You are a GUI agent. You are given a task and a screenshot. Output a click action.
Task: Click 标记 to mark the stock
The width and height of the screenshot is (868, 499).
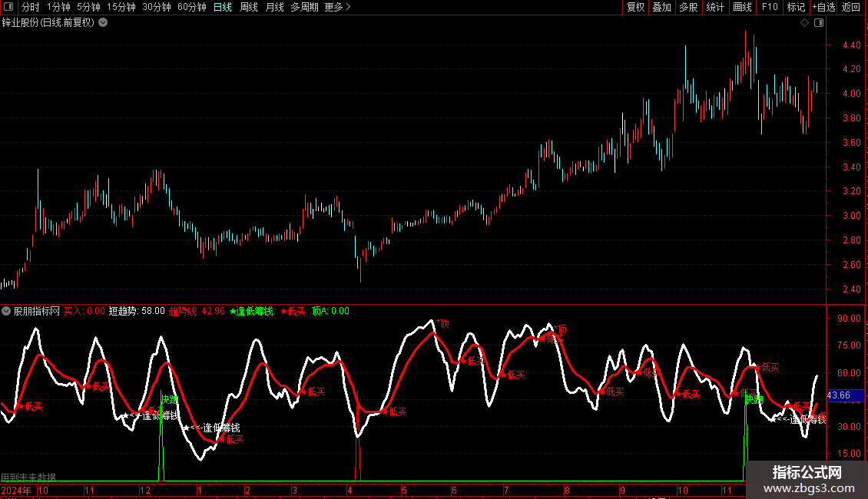coord(796,7)
